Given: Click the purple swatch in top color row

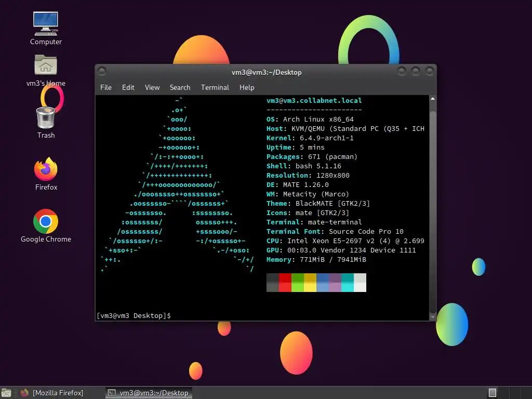Looking at the screenshot, I should (x=335, y=278).
